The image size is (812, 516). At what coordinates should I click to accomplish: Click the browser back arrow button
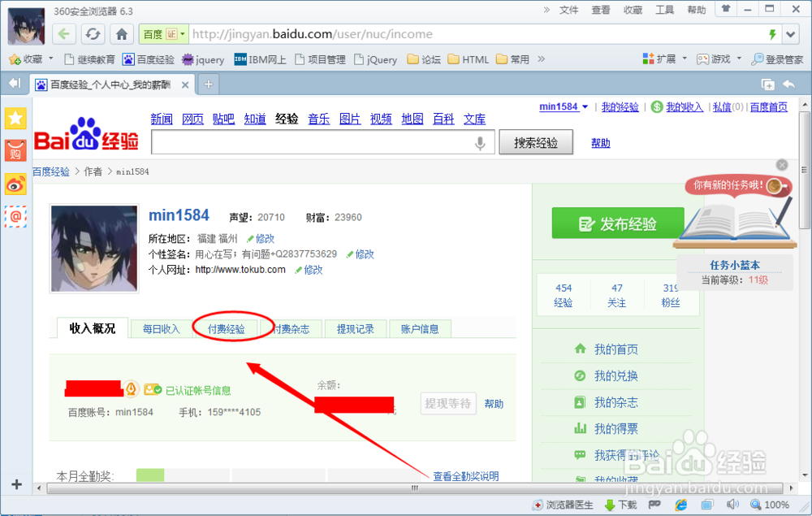[63, 34]
